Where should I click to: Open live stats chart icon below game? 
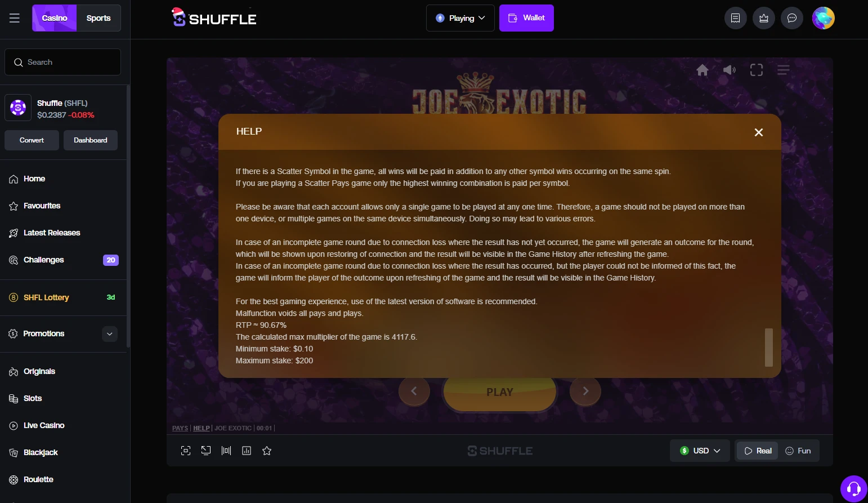coord(247,451)
